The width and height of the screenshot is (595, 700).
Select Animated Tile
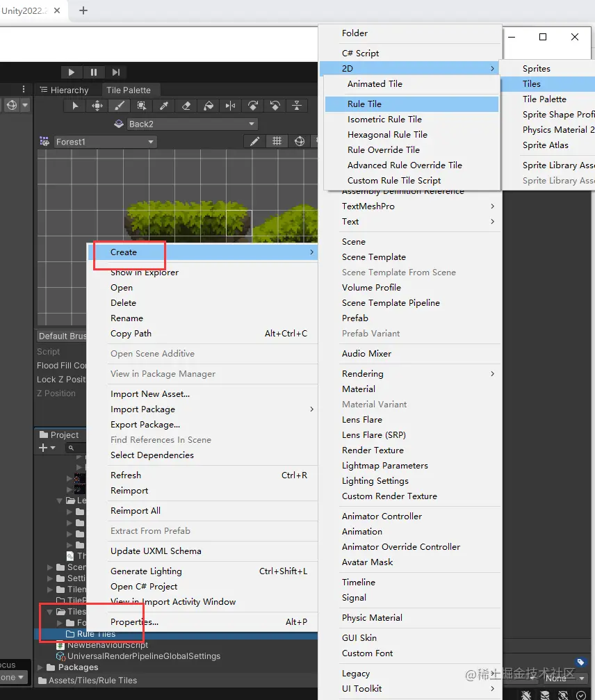tap(411, 84)
